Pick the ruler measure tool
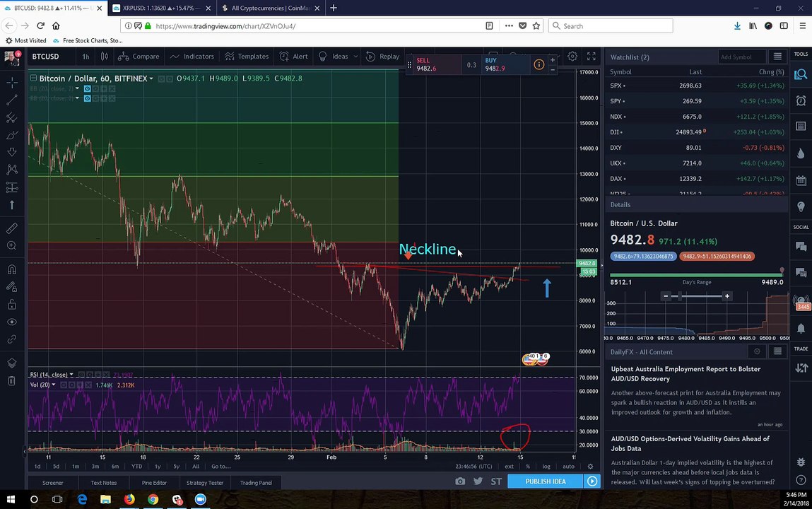The height and width of the screenshot is (509, 812). tap(11, 228)
